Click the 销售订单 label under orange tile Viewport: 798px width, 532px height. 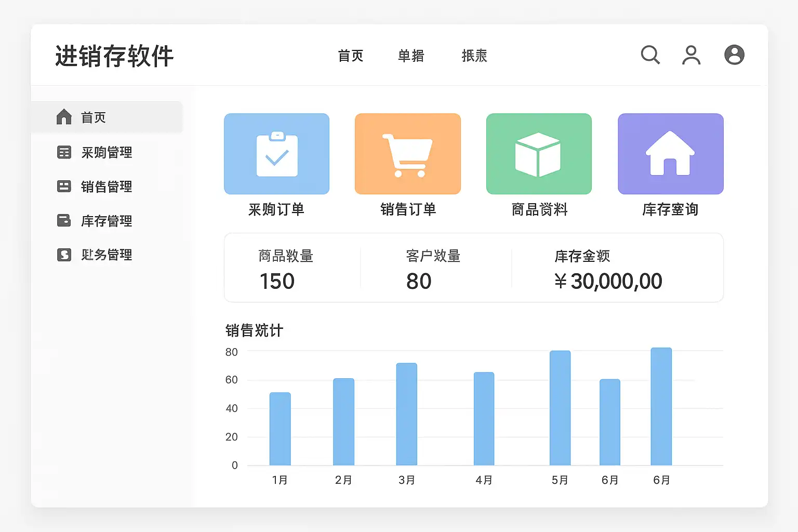[x=408, y=209]
